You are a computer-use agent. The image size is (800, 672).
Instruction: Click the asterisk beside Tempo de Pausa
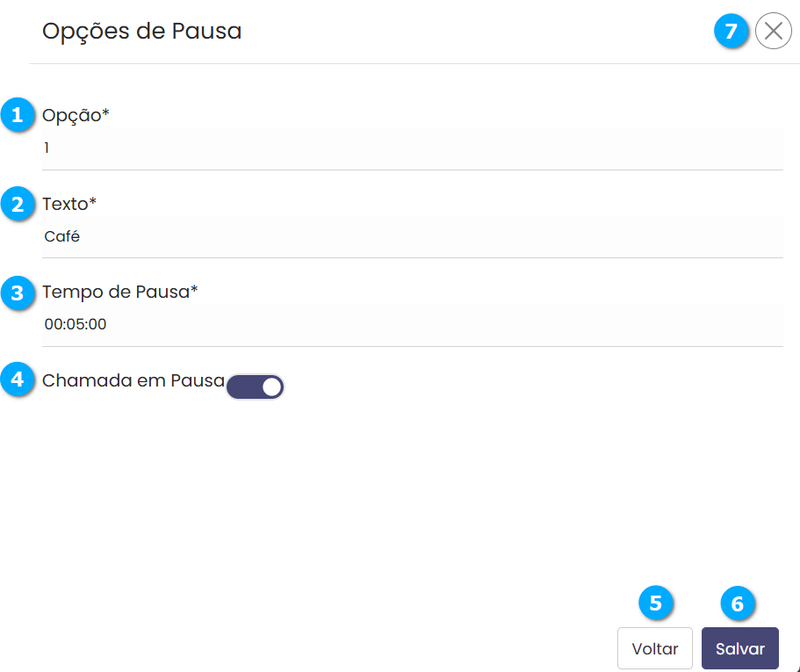(195, 291)
